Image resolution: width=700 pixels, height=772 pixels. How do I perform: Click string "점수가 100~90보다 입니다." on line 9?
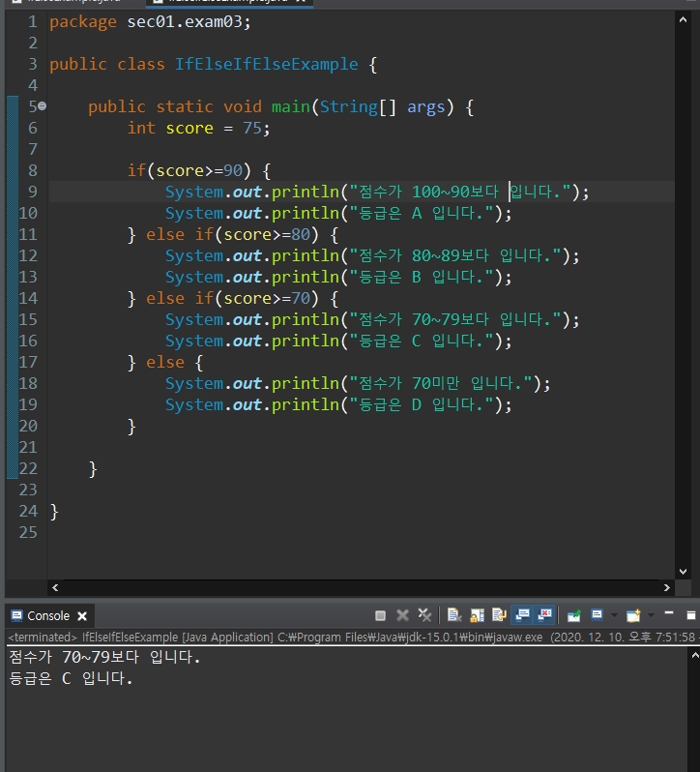tap(460, 192)
